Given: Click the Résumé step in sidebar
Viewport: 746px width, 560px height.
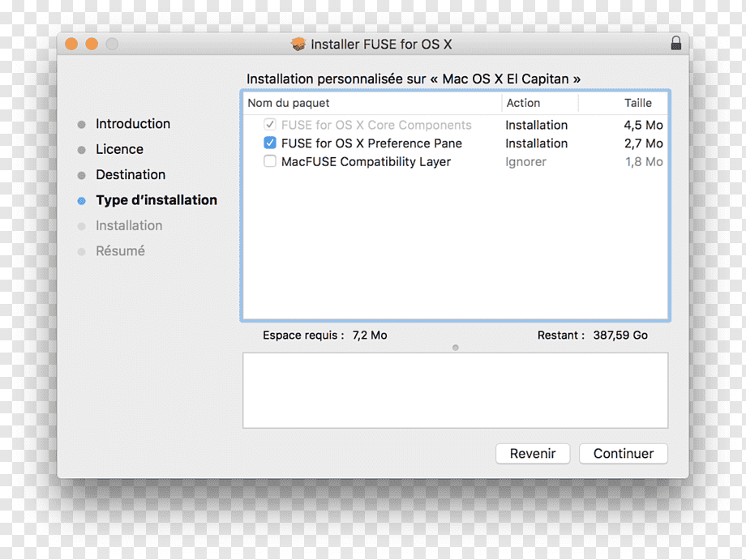Looking at the screenshot, I should pyautogui.click(x=120, y=250).
